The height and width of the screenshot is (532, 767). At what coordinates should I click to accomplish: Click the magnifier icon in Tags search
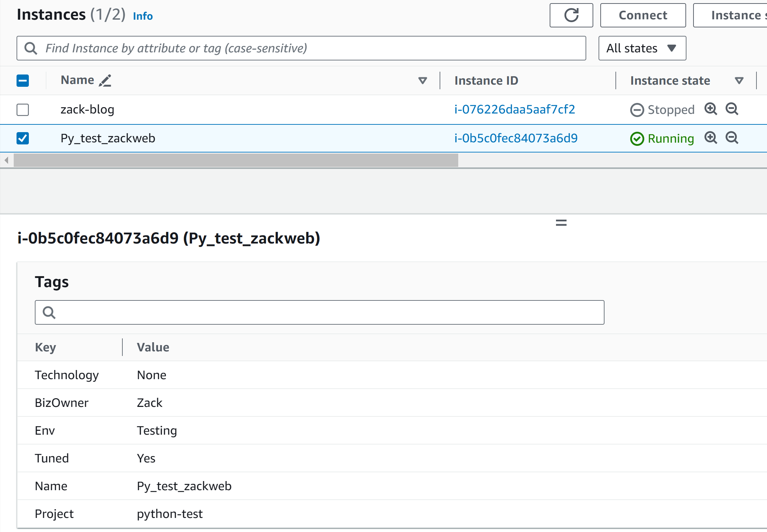coord(49,312)
